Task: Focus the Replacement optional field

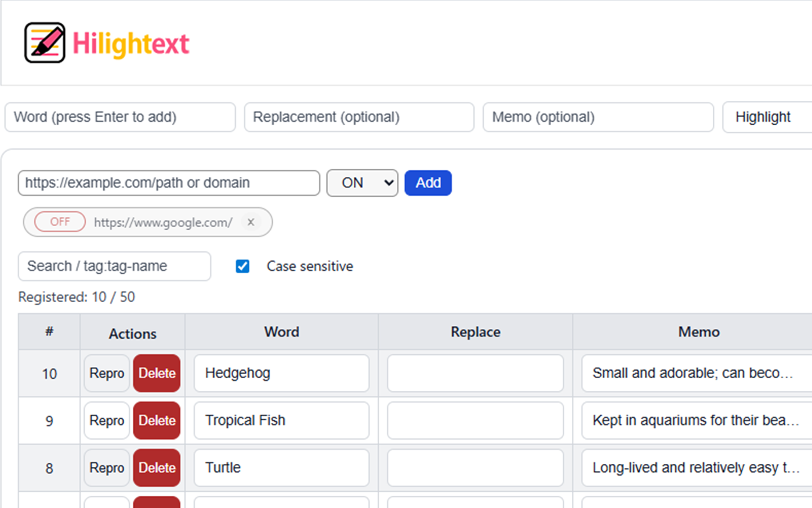Action: 359,117
